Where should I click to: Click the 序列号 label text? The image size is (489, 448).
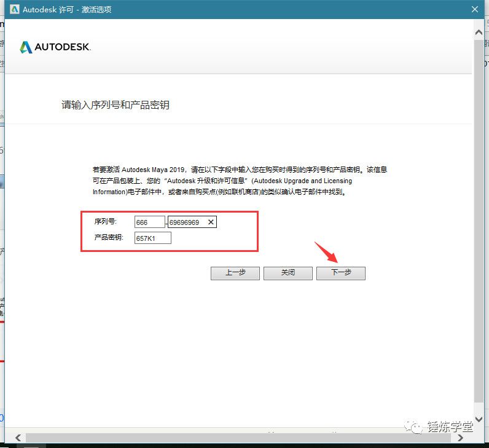coord(105,222)
